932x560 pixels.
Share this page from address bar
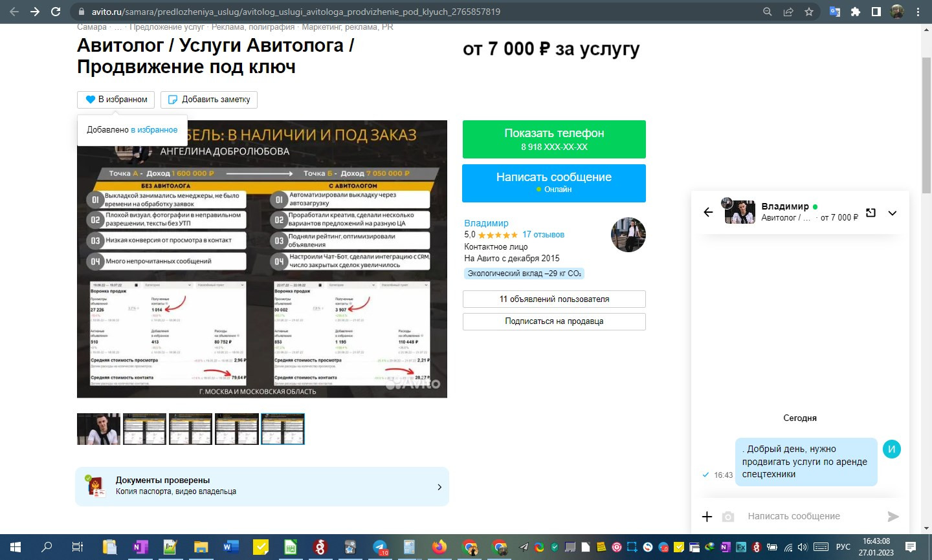click(788, 12)
